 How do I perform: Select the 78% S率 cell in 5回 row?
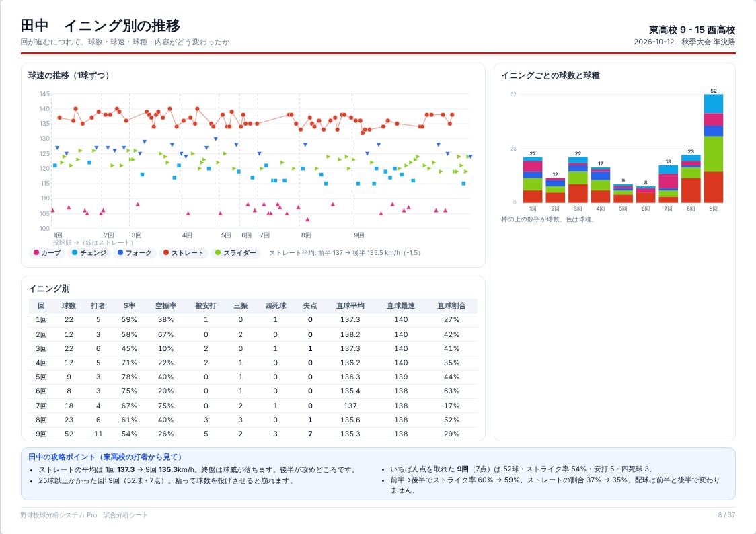[129, 377]
